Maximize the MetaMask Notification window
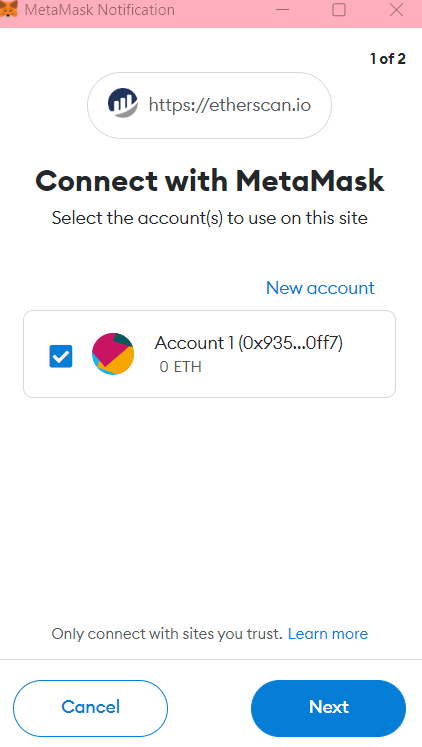Viewport: 422px width, 747px height. click(x=339, y=10)
